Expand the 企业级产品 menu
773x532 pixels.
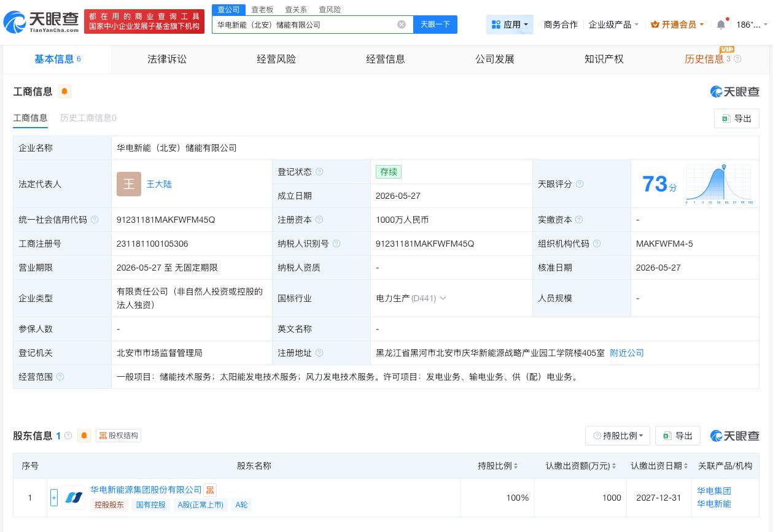point(613,25)
